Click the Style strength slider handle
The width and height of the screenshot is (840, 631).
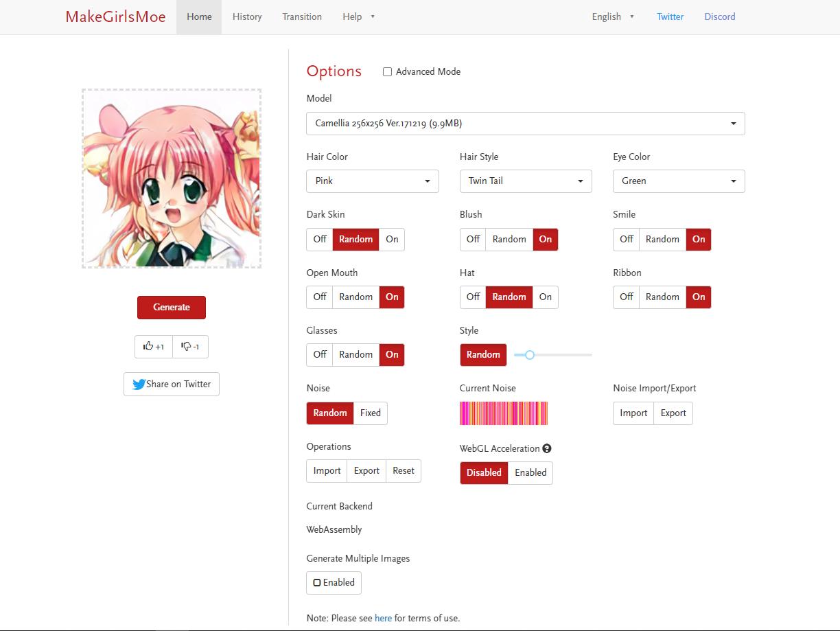[529, 355]
